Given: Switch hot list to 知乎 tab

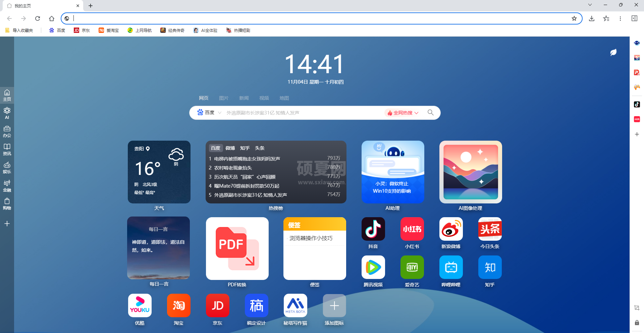Looking at the screenshot, I should pyautogui.click(x=245, y=148).
